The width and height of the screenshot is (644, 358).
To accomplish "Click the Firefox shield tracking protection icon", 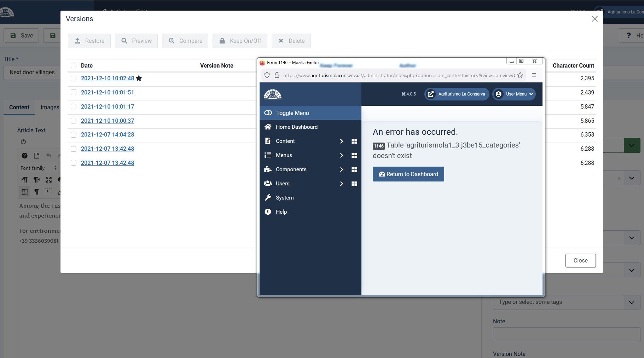I will tap(267, 75).
